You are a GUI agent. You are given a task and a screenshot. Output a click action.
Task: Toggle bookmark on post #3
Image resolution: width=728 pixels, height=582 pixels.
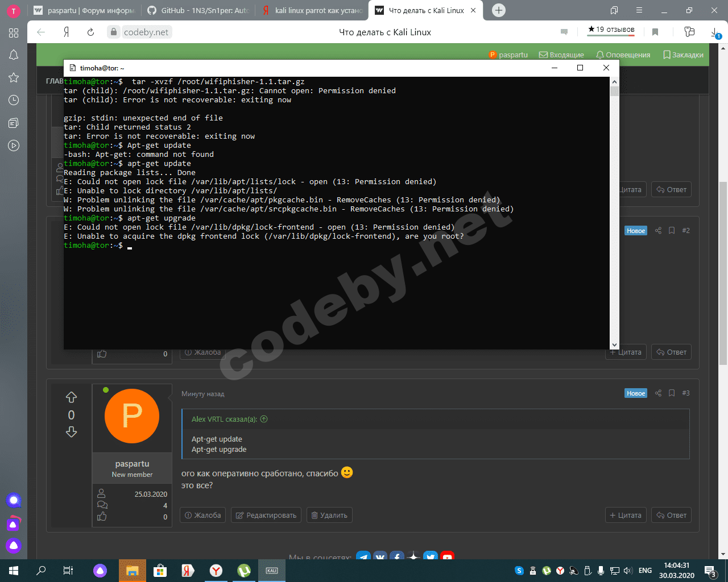point(672,393)
